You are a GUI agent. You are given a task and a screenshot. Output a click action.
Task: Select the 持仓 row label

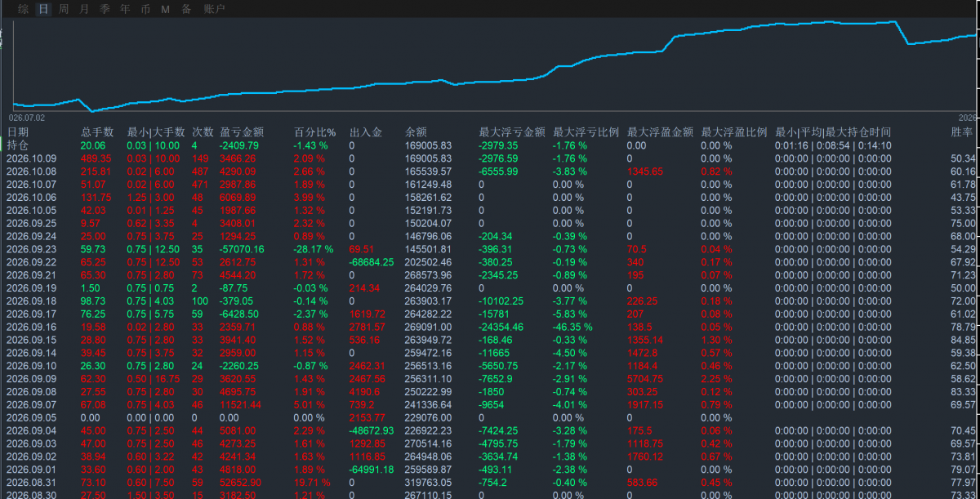coord(17,145)
